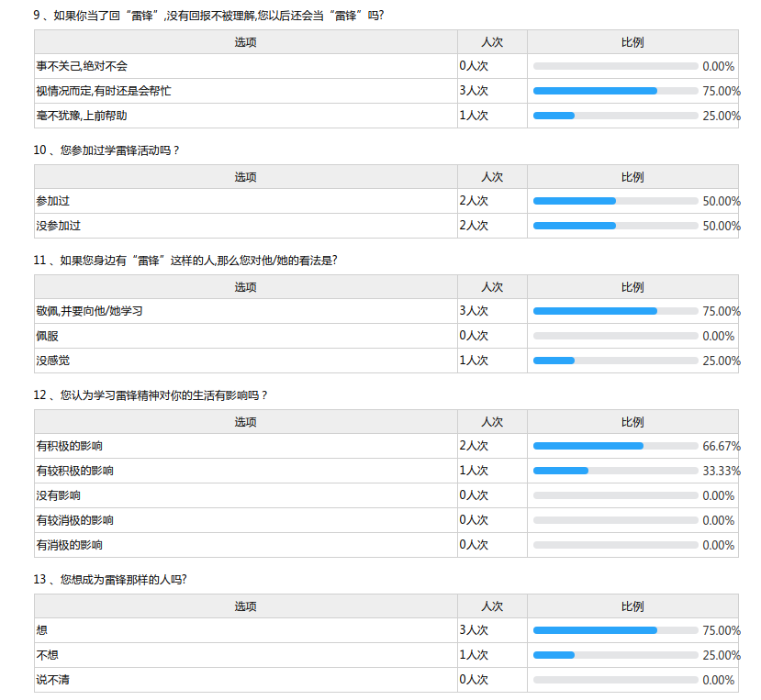Click the "比例" header in question 10 table

point(632,177)
